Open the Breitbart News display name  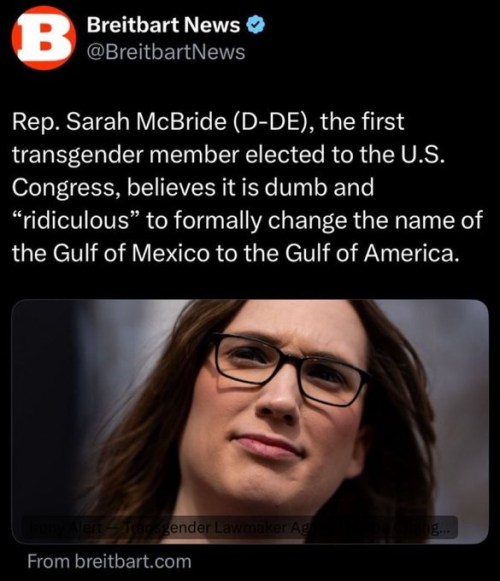[x=163, y=25]
